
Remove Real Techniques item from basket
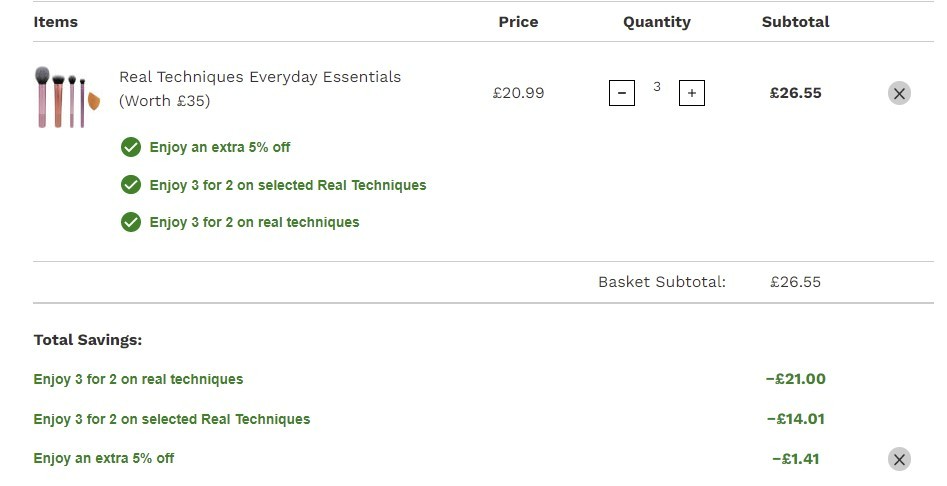tap(899, 93)
